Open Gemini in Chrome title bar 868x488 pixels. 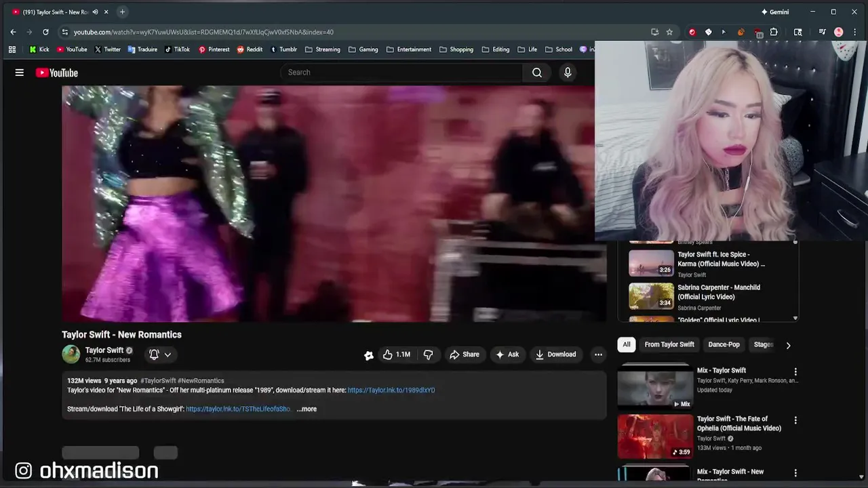pos(775,12)
